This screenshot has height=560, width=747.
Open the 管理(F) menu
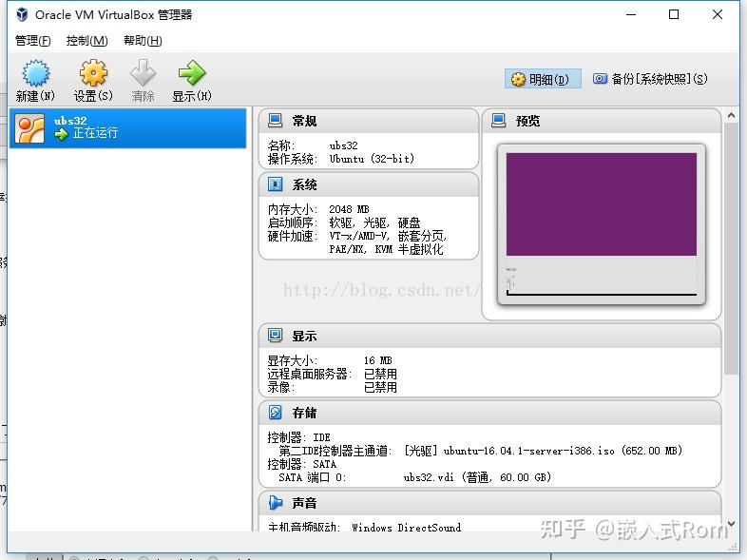tap(33, 41)
